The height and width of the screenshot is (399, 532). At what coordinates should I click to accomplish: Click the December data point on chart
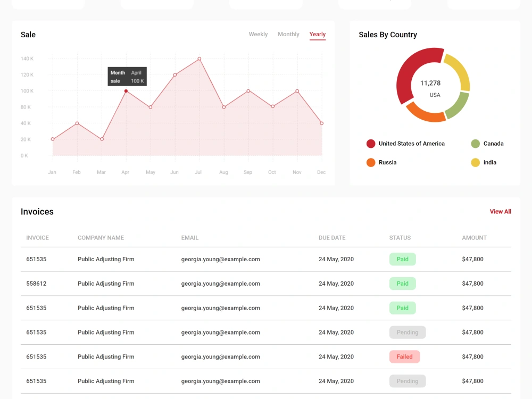point(322,123)
